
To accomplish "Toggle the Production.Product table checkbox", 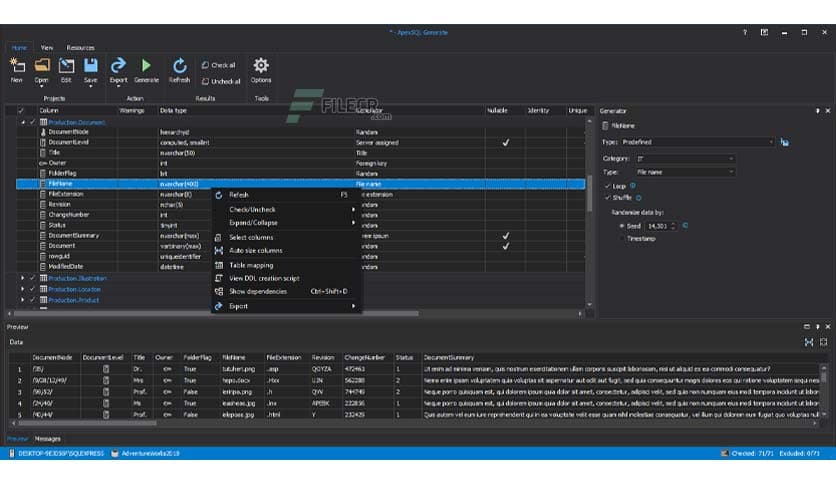I will click(33, 300).
